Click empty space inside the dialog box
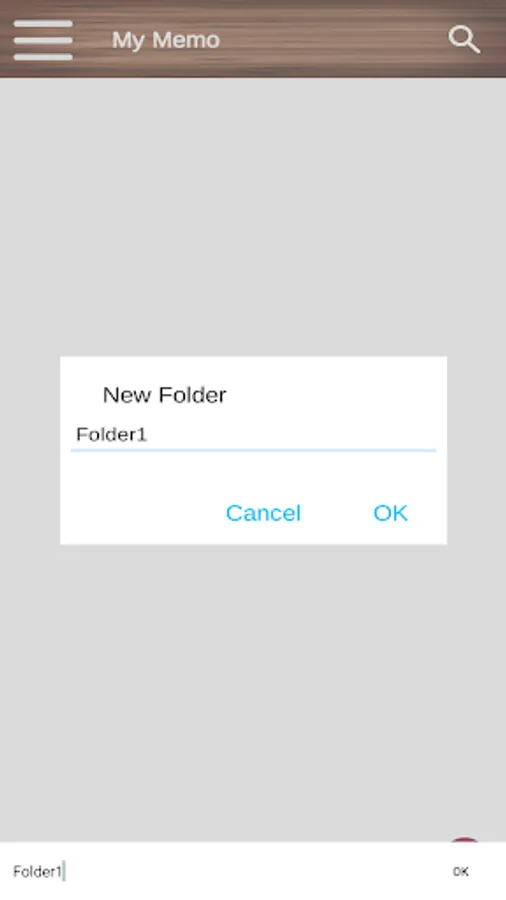Screen dimensions: 506x900 (x=254, y=474)
